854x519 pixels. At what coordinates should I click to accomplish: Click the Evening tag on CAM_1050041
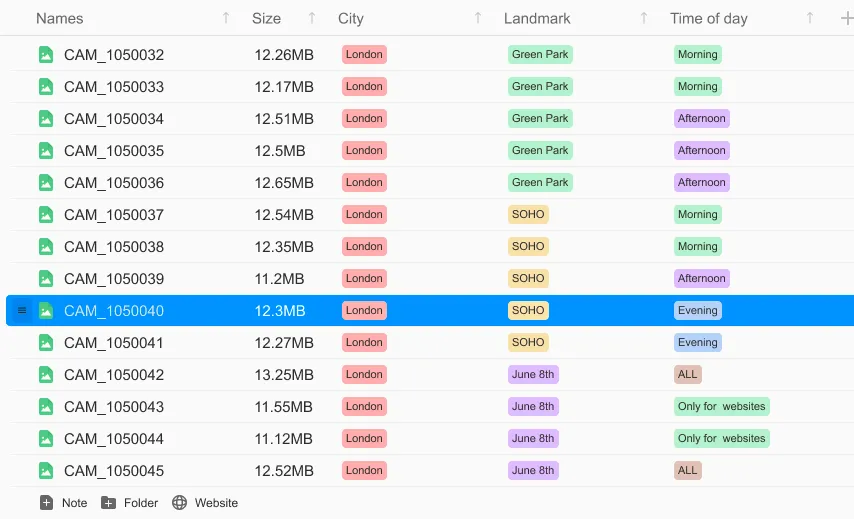[x=697, y=343]
